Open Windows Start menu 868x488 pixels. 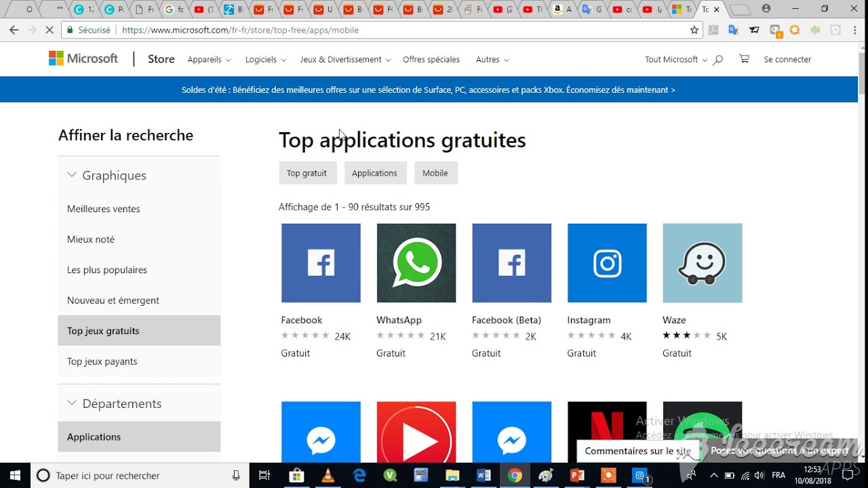click(x=15, y=476)
